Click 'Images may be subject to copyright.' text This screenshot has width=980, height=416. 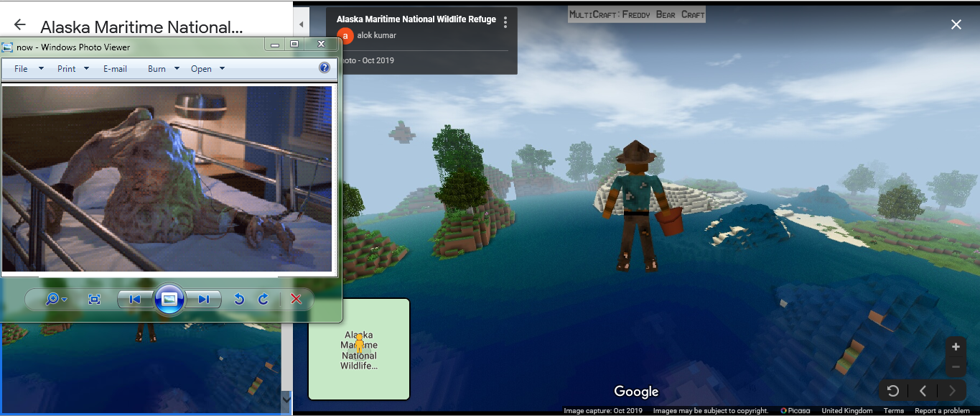click(x=710, y=411)
